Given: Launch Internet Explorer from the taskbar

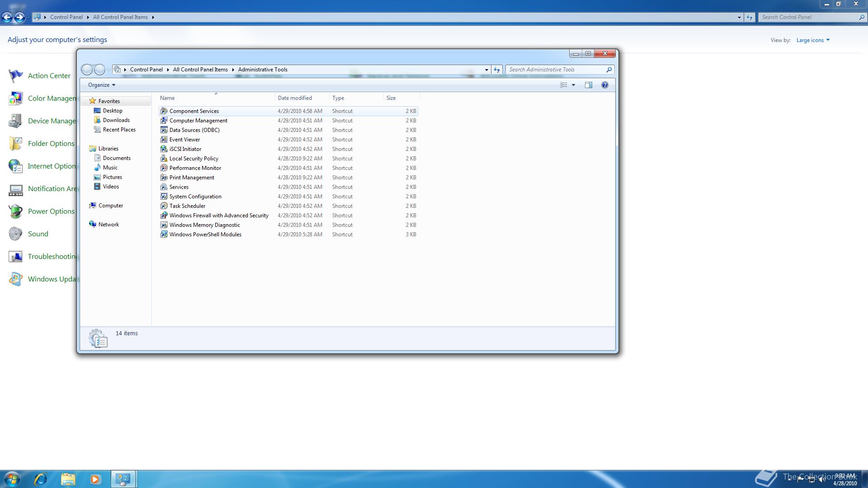Looking at the screenshot, I should [41, 479].
